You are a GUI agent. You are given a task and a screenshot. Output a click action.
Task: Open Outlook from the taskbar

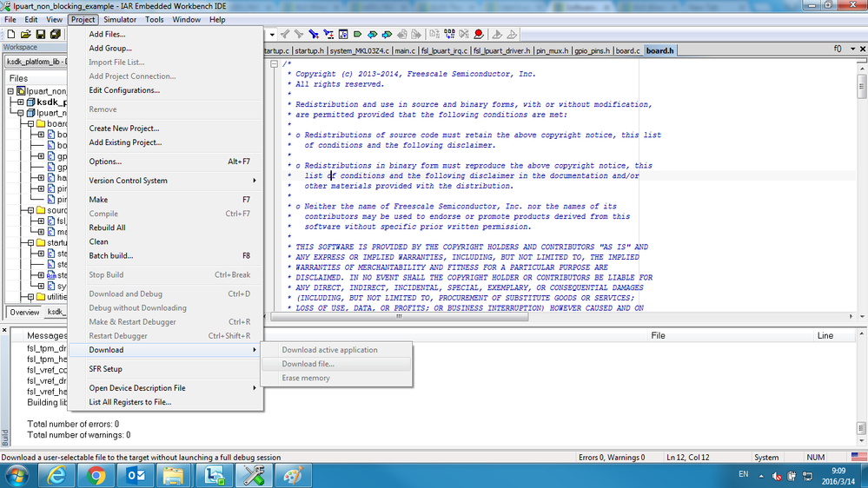coord(135,476)
